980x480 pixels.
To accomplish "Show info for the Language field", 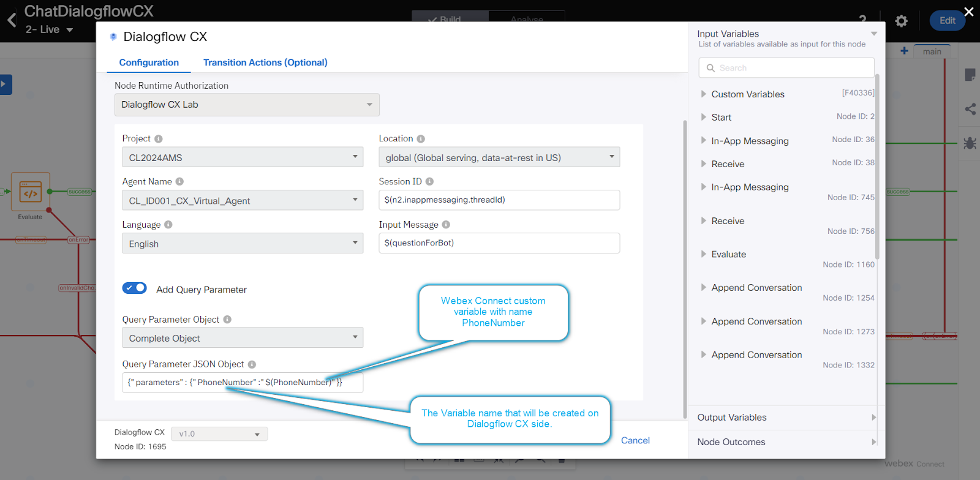I will [168, 225].
